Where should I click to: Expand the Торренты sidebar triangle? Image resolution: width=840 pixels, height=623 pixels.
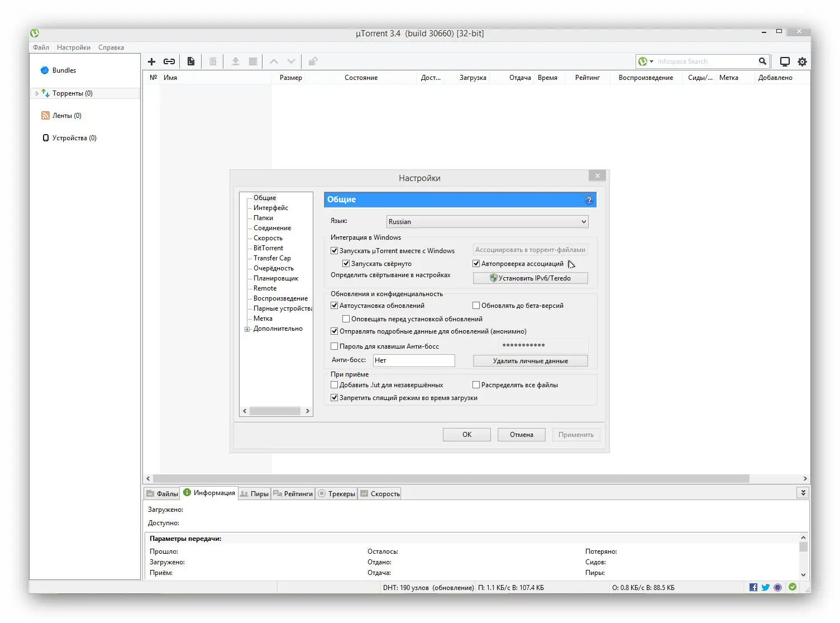coord(37,93)
